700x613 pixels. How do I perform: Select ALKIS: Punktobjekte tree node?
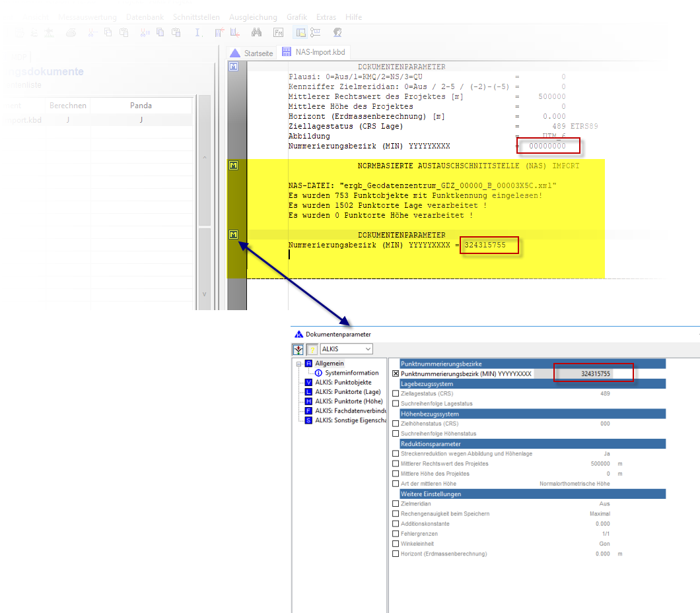(x=343, y=382)
